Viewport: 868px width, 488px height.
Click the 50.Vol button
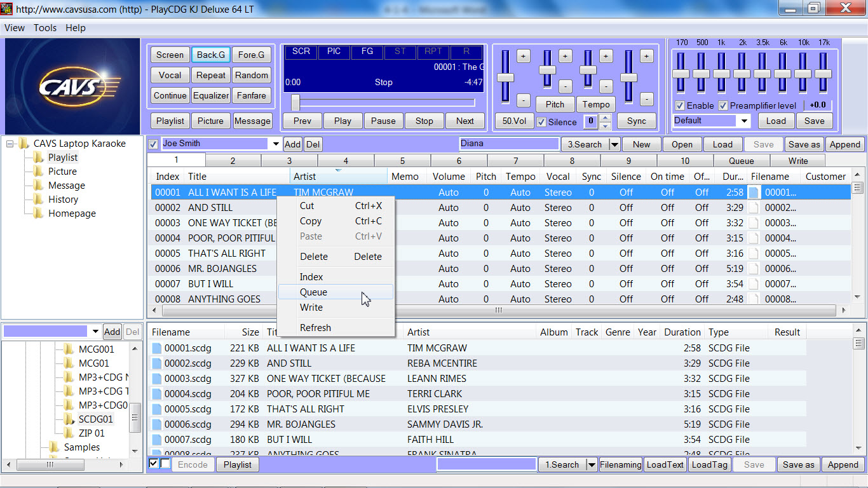pos(514,121)
